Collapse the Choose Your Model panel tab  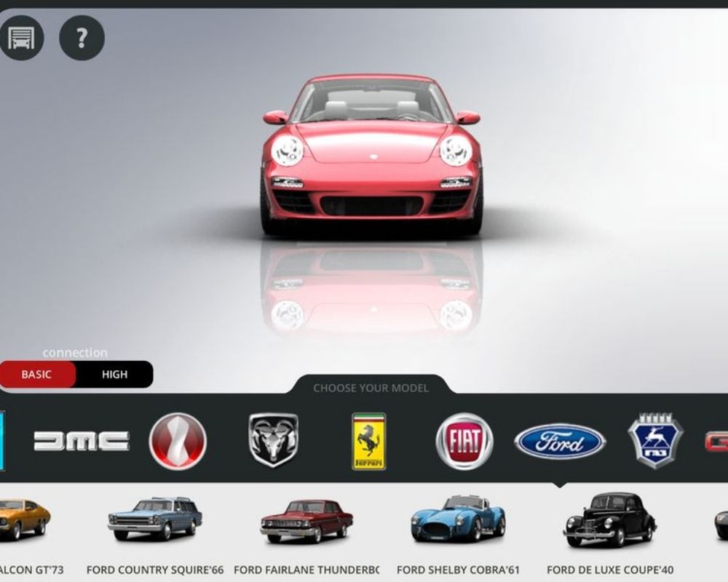pos(371,388)
